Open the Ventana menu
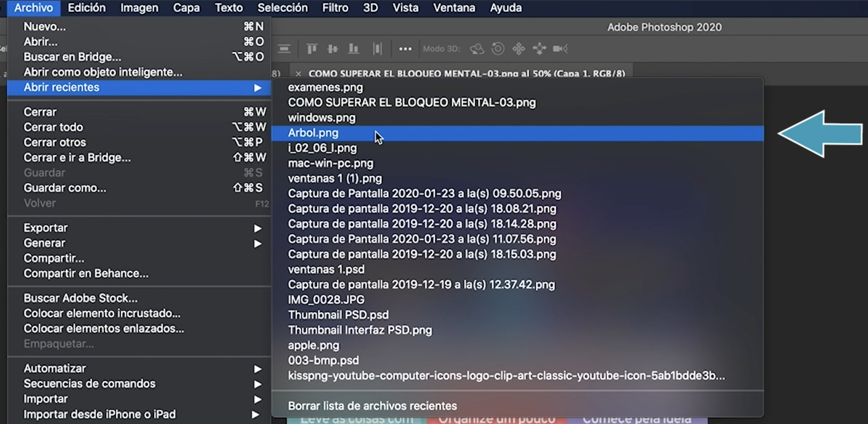The width and height of the screenshot is (868, 424). tap(454, 8)
